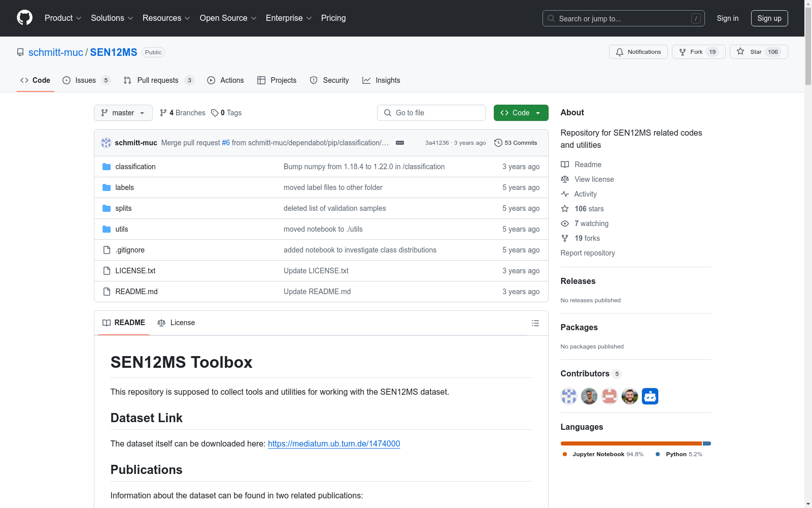Click the Activity pulse icon

(565, 194)
